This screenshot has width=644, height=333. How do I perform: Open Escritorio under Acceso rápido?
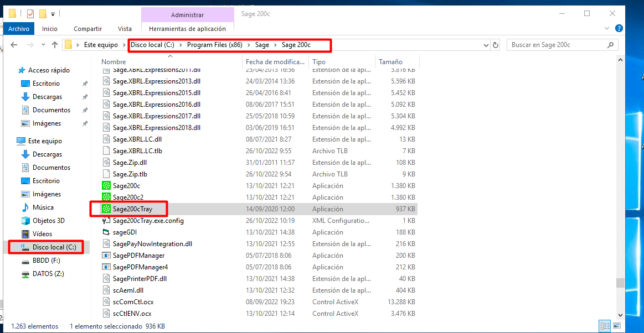click(46, 83)
